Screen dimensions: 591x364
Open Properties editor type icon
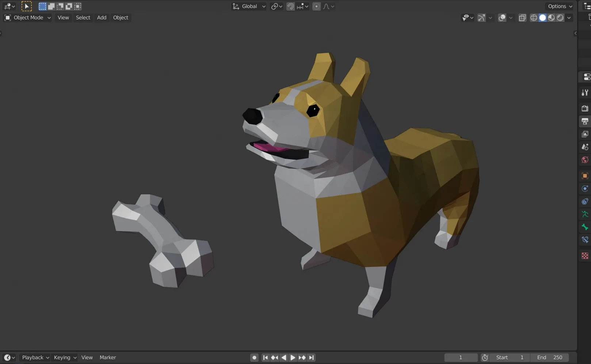point(586,77)
